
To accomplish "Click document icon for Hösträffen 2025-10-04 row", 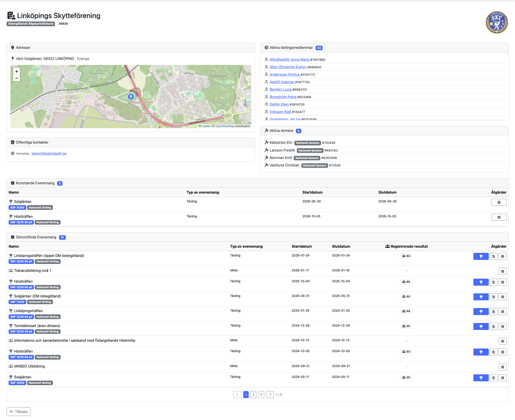I will click(494, 282).
